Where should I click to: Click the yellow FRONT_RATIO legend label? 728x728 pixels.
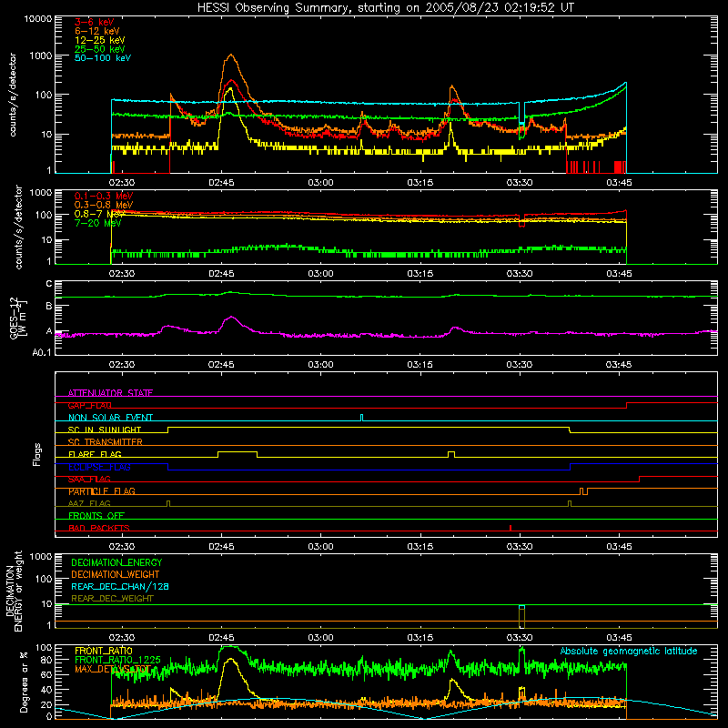(104, 652)
